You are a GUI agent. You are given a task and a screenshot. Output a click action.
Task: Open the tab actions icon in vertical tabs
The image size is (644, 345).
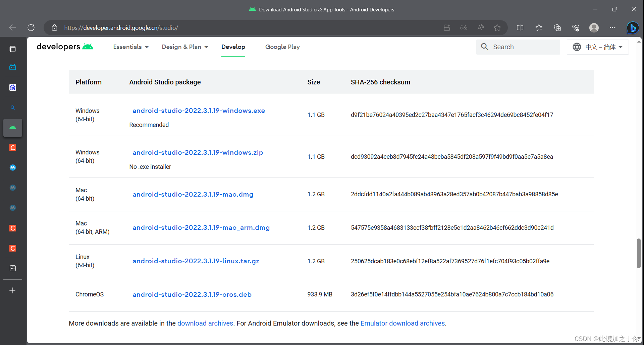(12, 49)
